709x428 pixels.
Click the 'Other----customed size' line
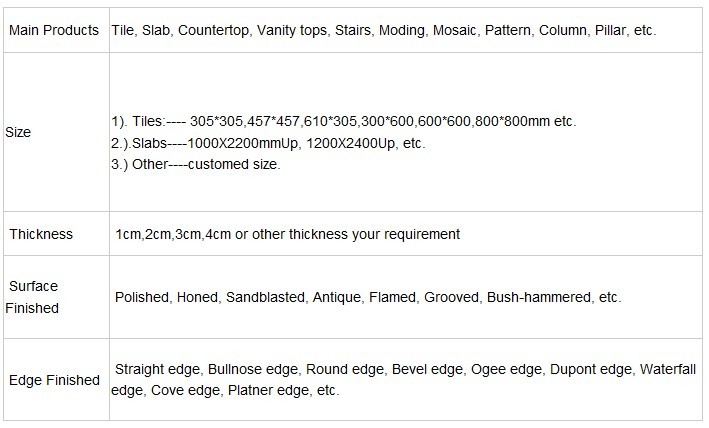pos(196,164)
